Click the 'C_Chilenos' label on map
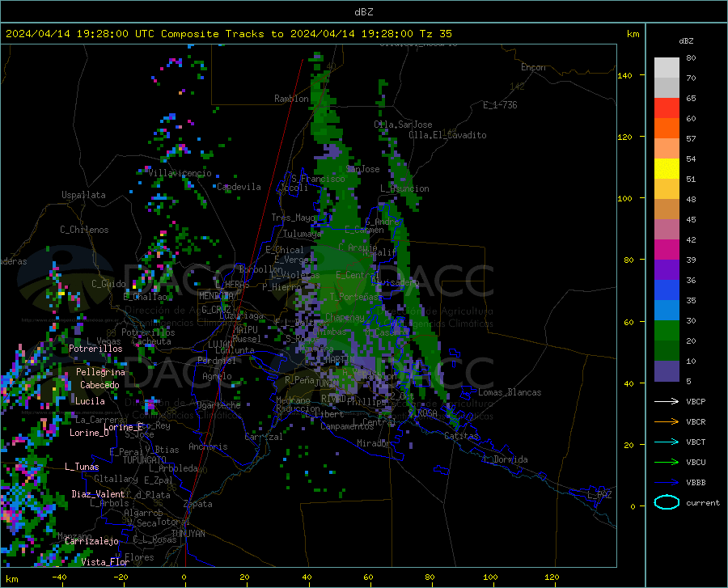 pyautogui.click(x=84, y=230)
